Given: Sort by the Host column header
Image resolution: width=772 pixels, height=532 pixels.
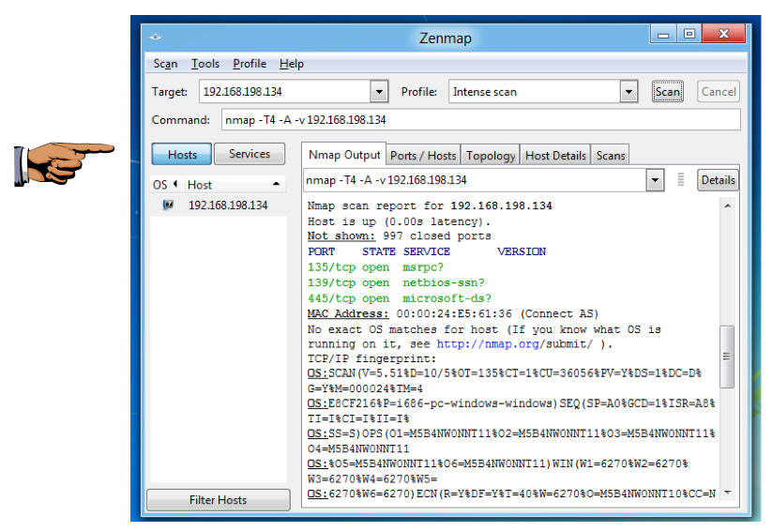Looking at the screenshot, I should click(235, 185).
